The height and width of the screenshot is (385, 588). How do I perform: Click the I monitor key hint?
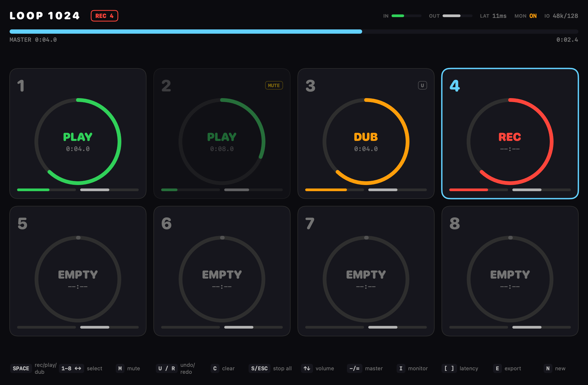coord(401,368)
